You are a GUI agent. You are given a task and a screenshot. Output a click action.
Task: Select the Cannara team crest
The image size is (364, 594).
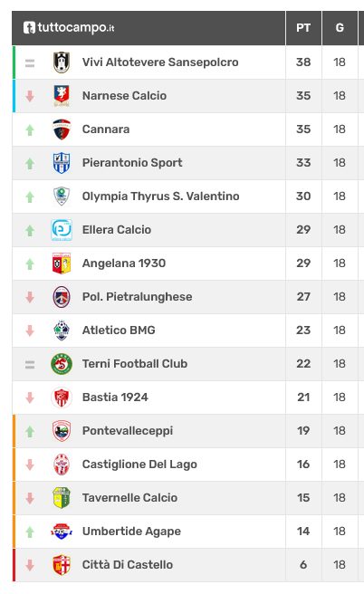click(62, 129)
